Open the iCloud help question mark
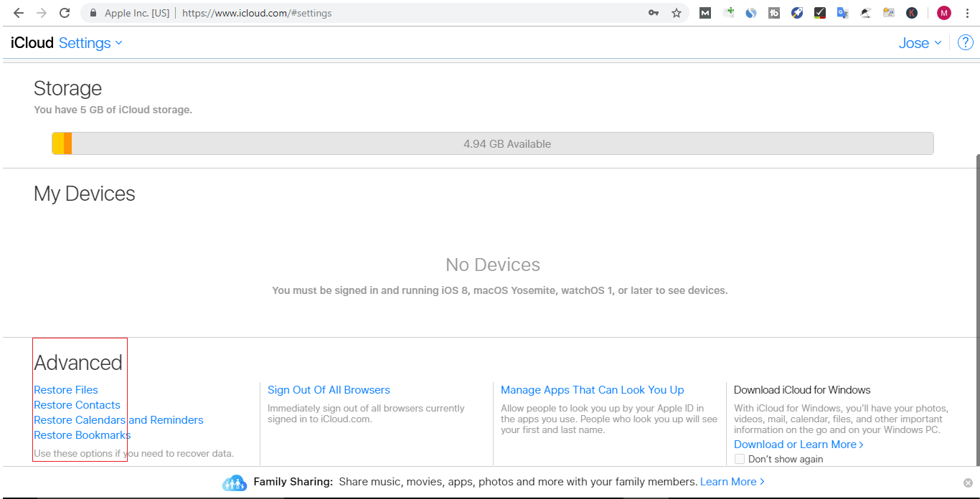Viewport: 980px width, 499px height. (x=966, y=43)
